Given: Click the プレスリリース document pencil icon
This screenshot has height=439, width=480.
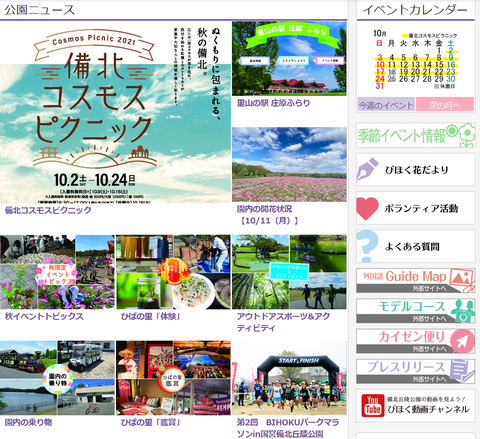Looking at the screenshot, I should pyautogui.click(x=462, y=371).
